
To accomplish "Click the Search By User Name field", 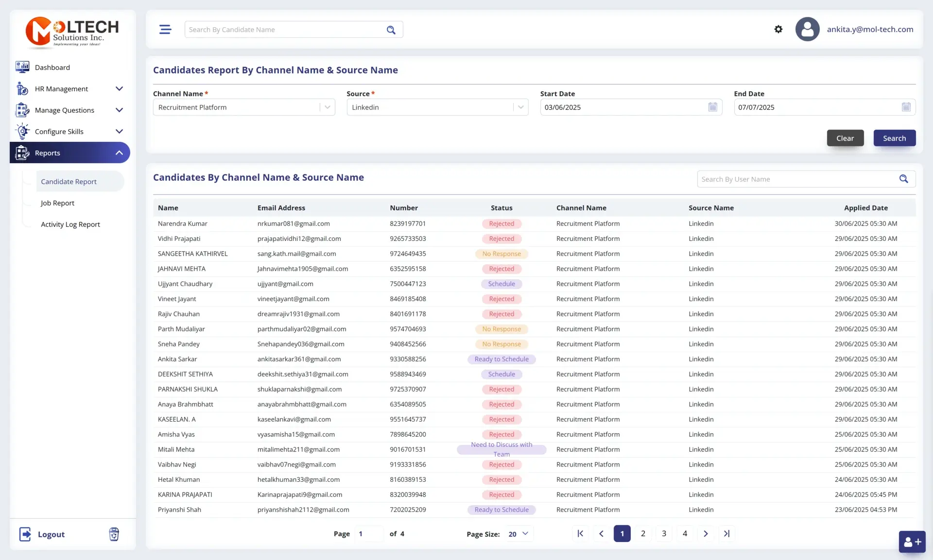I will click(x=797, y=179).
